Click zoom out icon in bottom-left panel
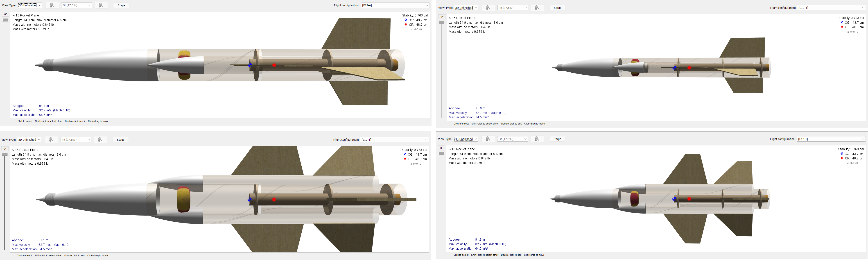This screenshot has height=260, width=868. (51, 139)
